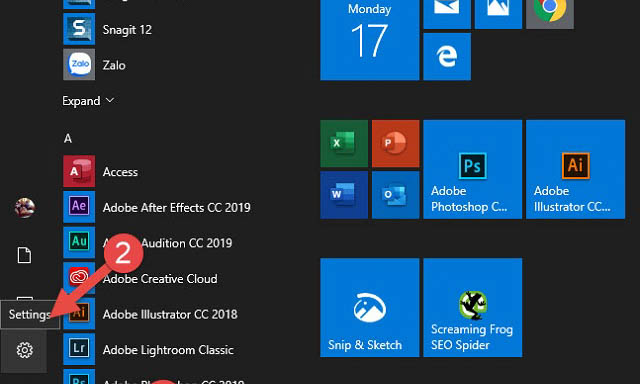The width and height of the screenshot is (640, 384).
Task: Launch the Adobe Creative Cloud icon
Action: (x=79, y=278)
